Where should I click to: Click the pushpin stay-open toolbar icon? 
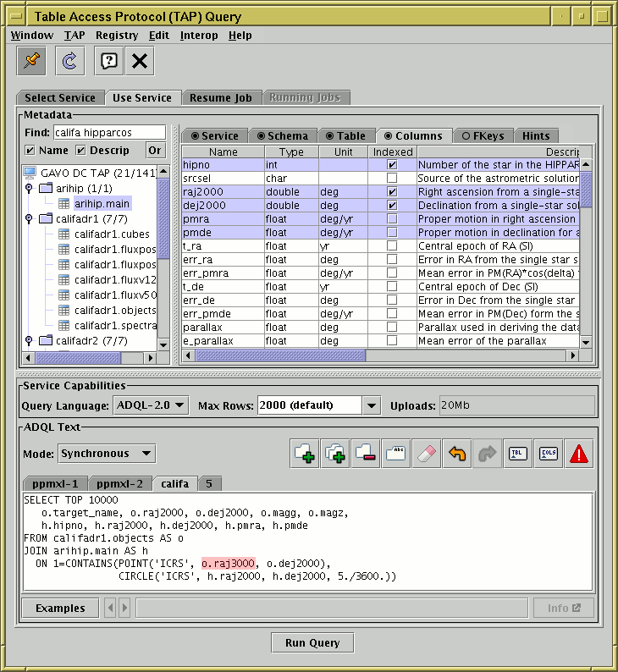pyautogui.click(x=33, y=60)
